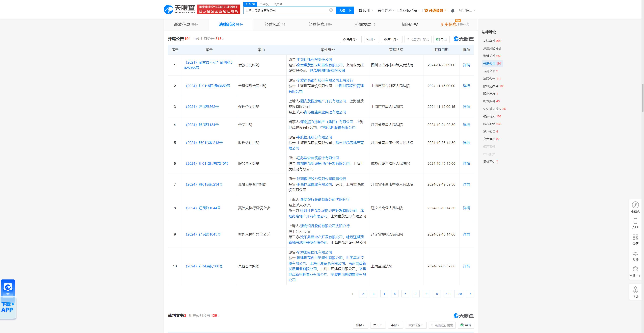
Task: Go to page 2 of 开庭公告
Action: coord(363,294)
